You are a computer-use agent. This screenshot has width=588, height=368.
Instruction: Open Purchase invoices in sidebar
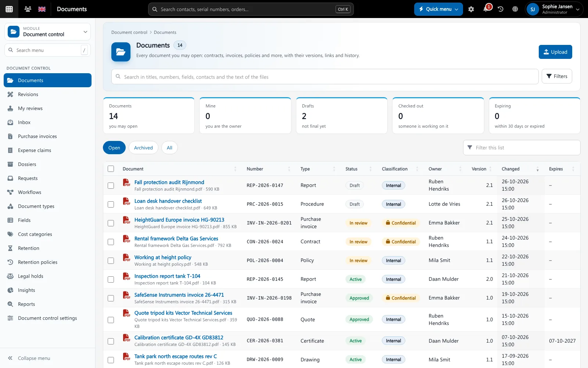coord(48,136)
